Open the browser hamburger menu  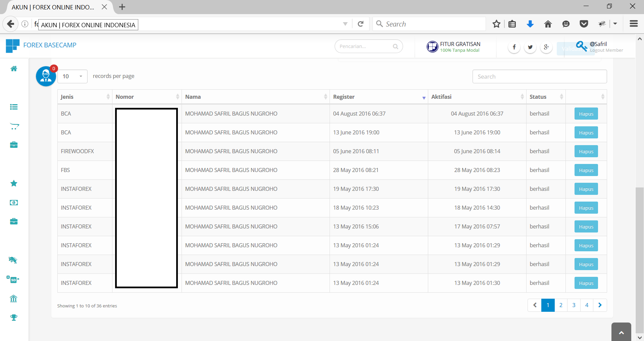coord(634,24)
